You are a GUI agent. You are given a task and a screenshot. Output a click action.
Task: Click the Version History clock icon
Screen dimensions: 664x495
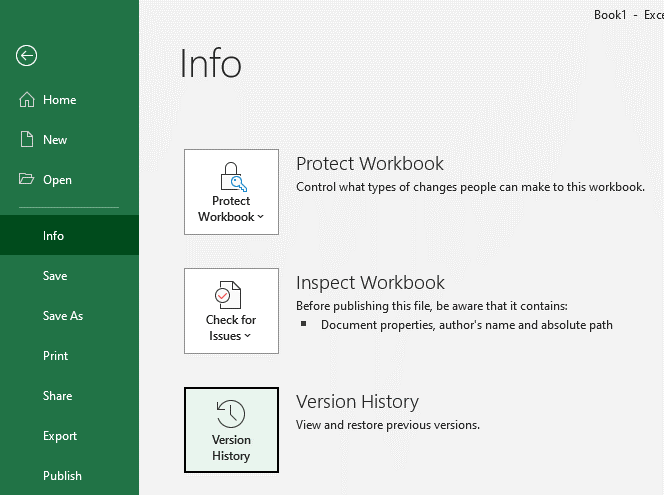pyautogui.click(x=231, y=414)
